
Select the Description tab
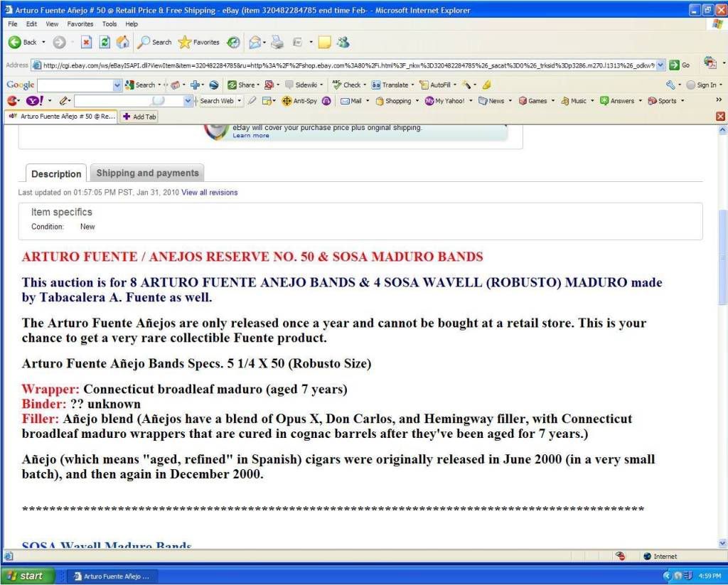pos(56,173)
